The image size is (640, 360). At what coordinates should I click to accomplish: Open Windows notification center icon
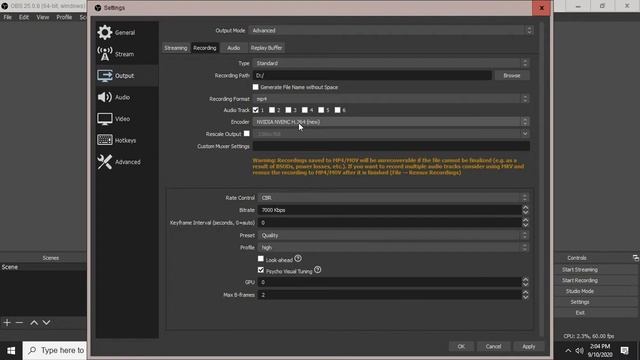pyautogui.click(x=624, y=351)
